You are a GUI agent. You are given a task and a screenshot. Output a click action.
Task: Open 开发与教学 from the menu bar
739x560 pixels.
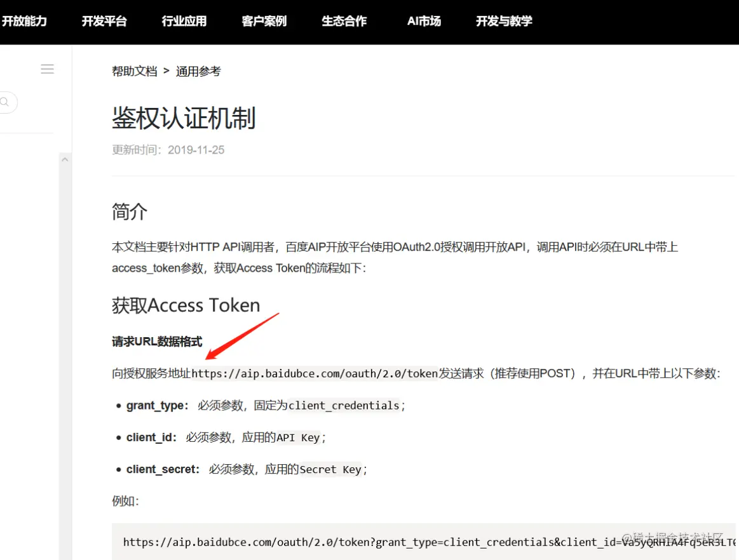click(503, 21)
